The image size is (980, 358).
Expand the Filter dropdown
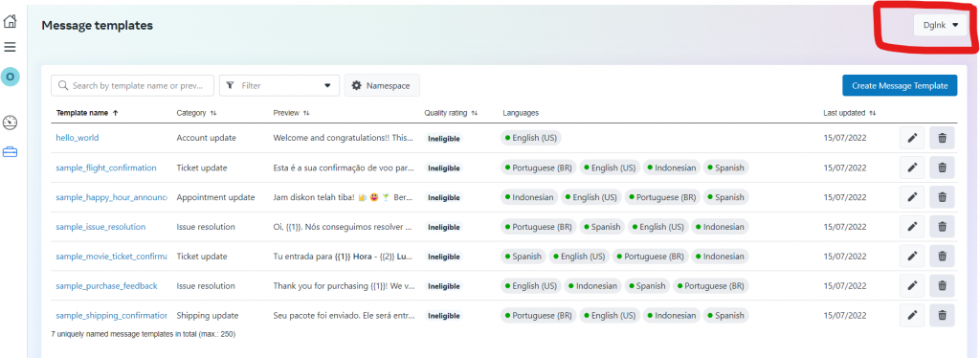pos(279,85)
